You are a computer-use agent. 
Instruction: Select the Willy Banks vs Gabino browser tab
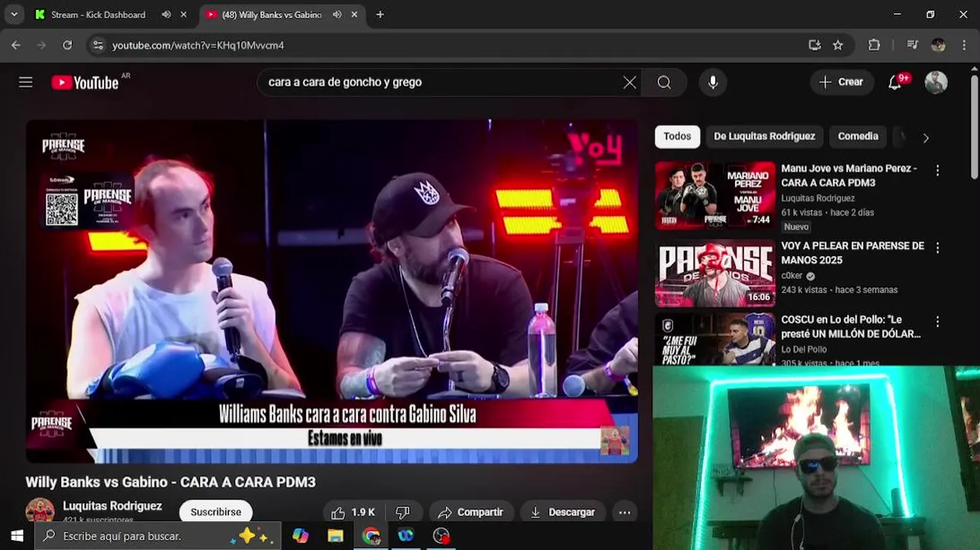pyautogui.click(x=272, y=15)
